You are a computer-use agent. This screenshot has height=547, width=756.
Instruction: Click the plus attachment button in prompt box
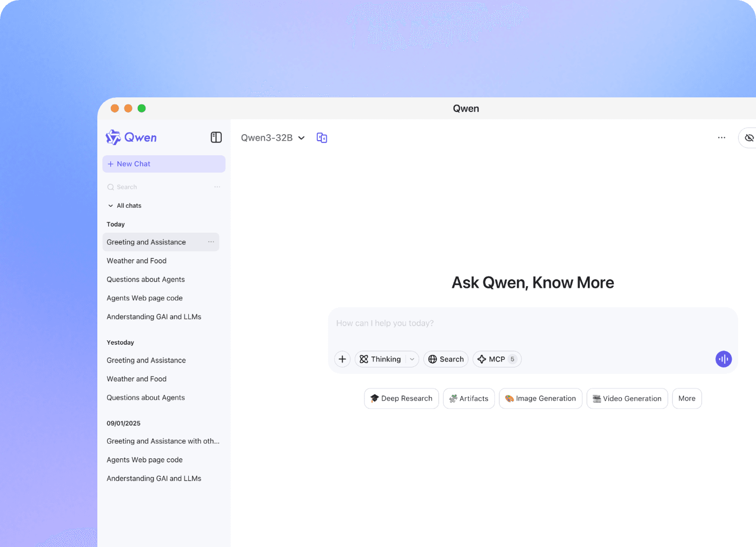click(x=342, y=359)
